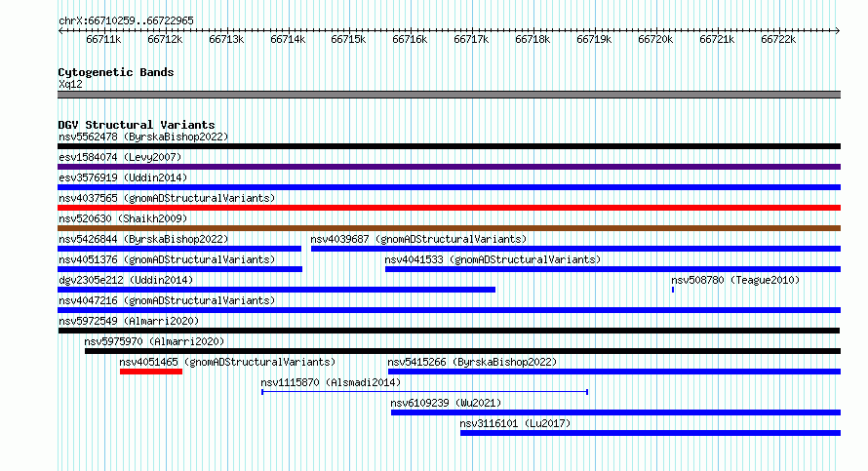Open the nsv520630 (Shaikh2009) label
The height and width of the screenshot is (471, 868).
[x=123, y=218]
